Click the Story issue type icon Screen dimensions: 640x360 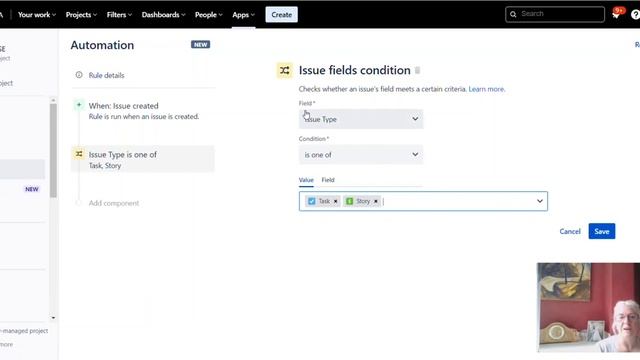[349, 201]
